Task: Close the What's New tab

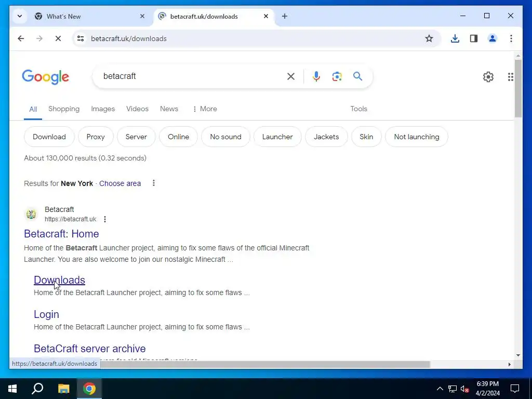Action: (x=142, y=16)
